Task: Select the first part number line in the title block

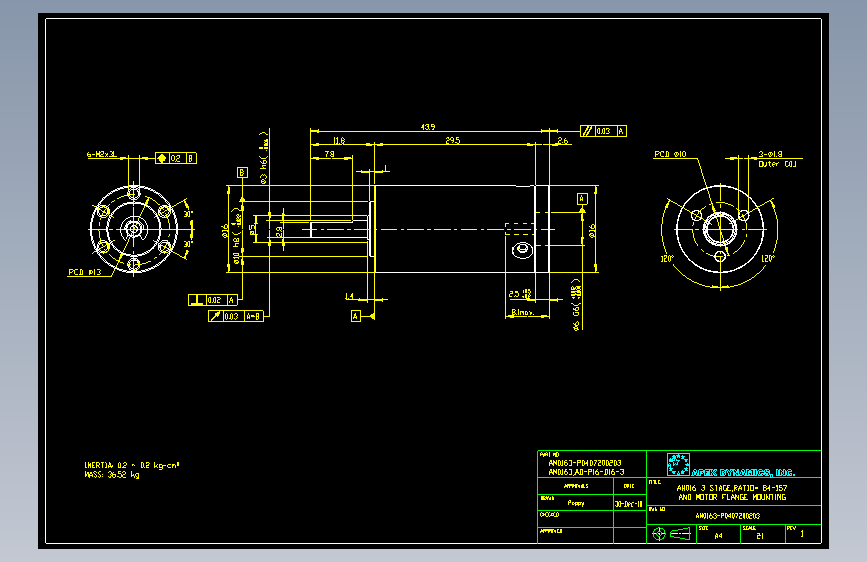Action: [585, 463]
